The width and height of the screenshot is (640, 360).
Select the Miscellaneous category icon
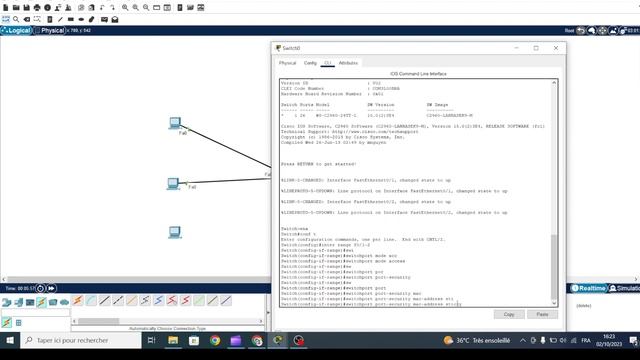coord(53,302)
